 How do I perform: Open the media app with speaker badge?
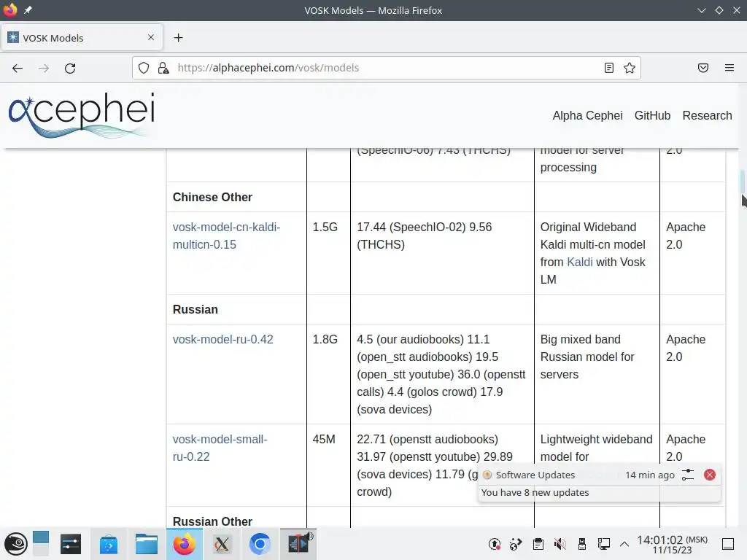coord(298,543)
